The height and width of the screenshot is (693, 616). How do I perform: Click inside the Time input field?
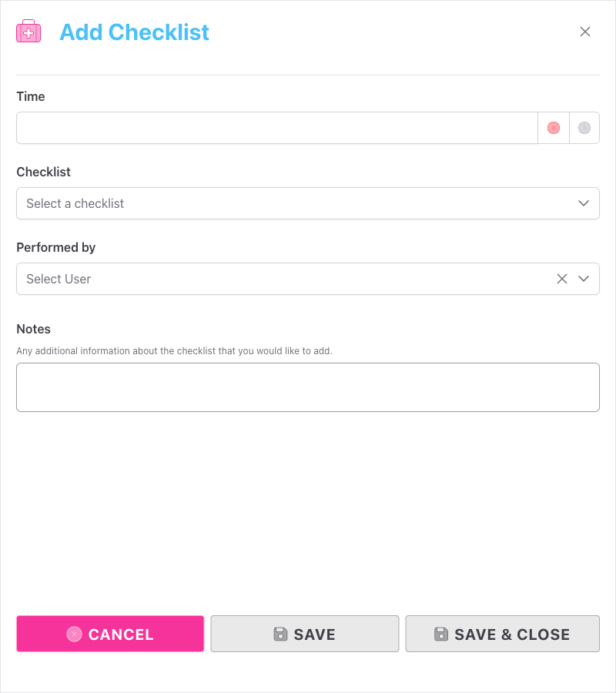tap(269, 127)
